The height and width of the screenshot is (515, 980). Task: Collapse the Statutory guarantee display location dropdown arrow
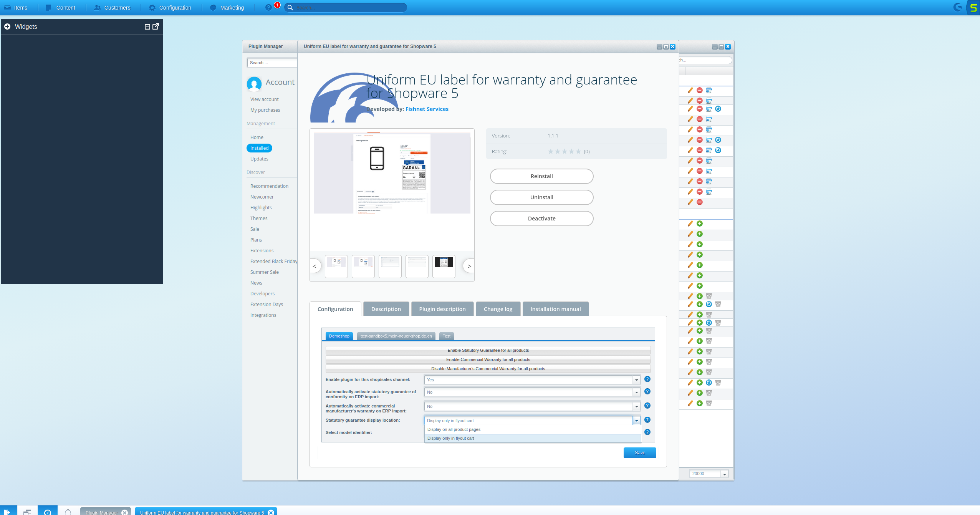636,421
